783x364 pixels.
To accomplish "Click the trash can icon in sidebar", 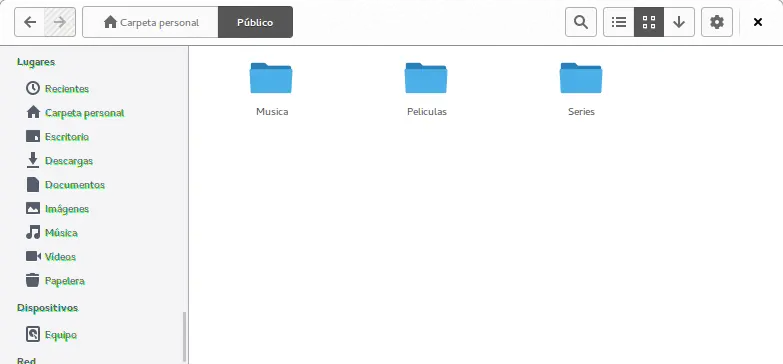I will (33, 280).
